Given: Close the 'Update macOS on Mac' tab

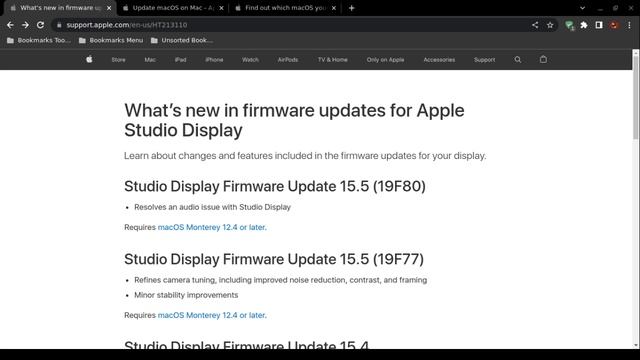Looking at the screenshot, I should point(221,8).
